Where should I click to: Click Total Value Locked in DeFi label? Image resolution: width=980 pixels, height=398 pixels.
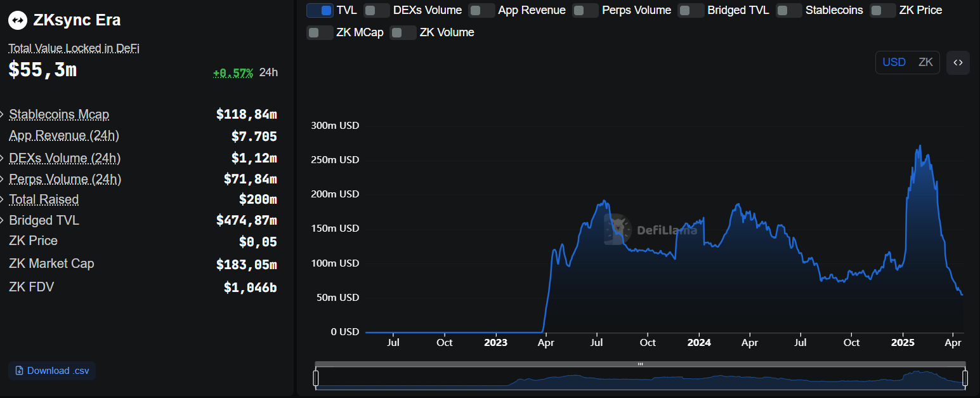pos(74,48)
